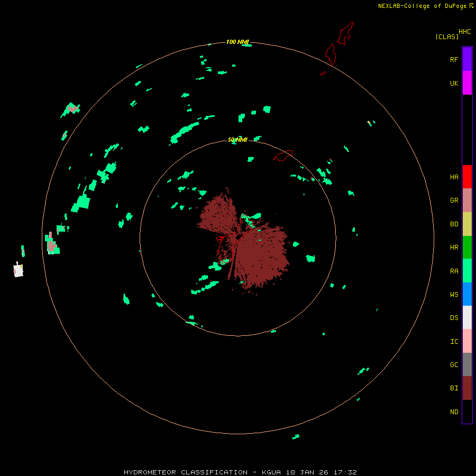Click the ND legend label
Screen dimensions: 476x476
(454, 412)
